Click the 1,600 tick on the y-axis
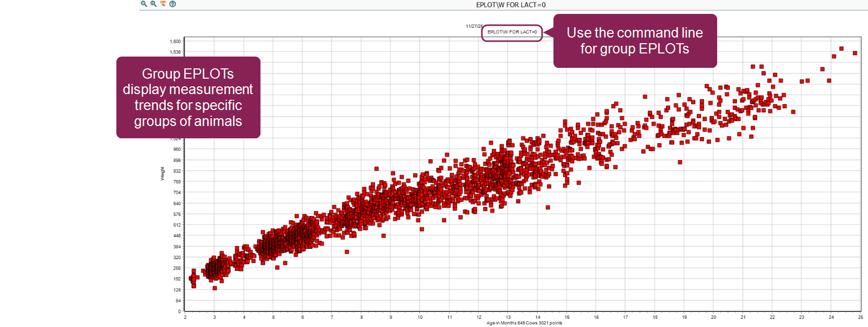The image size is (868, 327). [175, 42]
